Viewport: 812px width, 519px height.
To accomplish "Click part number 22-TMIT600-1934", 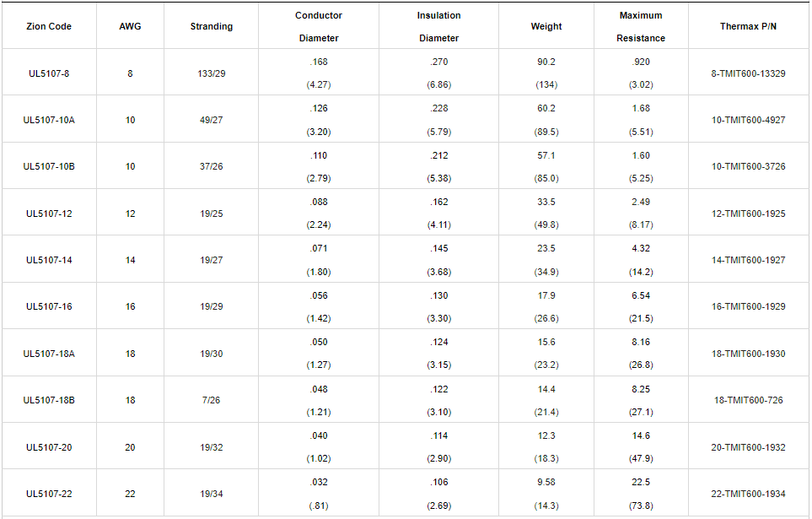I will tap(748, 494).
